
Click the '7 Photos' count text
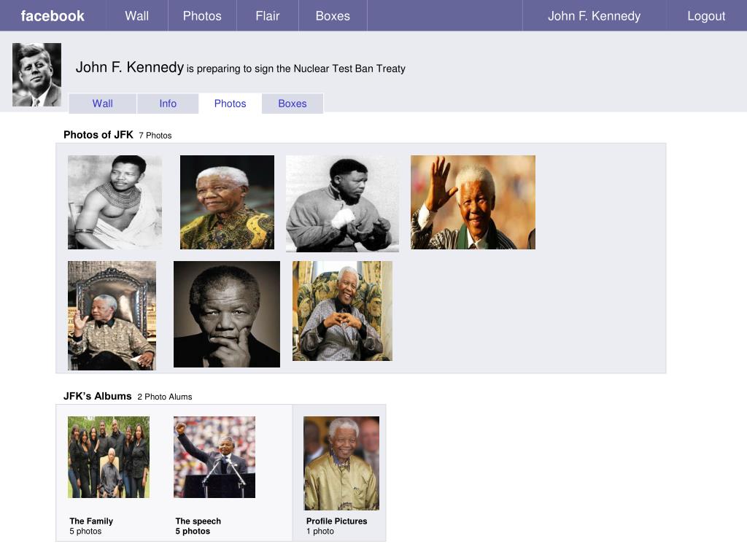[155, 135]
